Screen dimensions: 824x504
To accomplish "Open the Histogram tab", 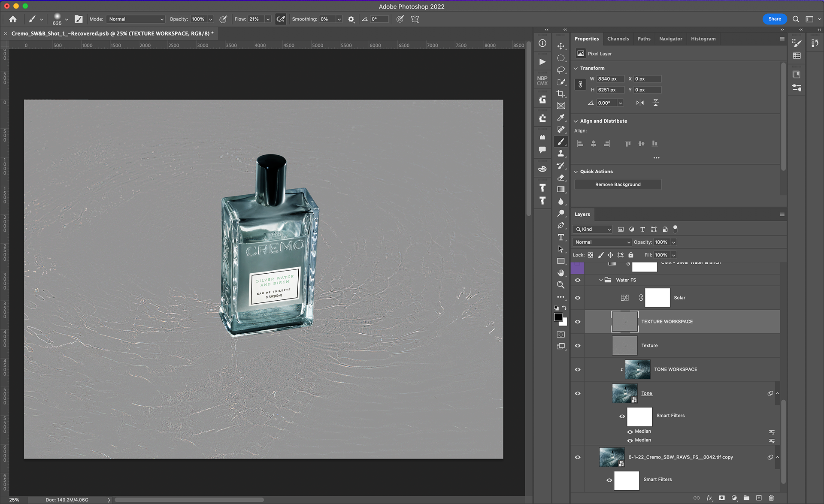I will [703, 39].
